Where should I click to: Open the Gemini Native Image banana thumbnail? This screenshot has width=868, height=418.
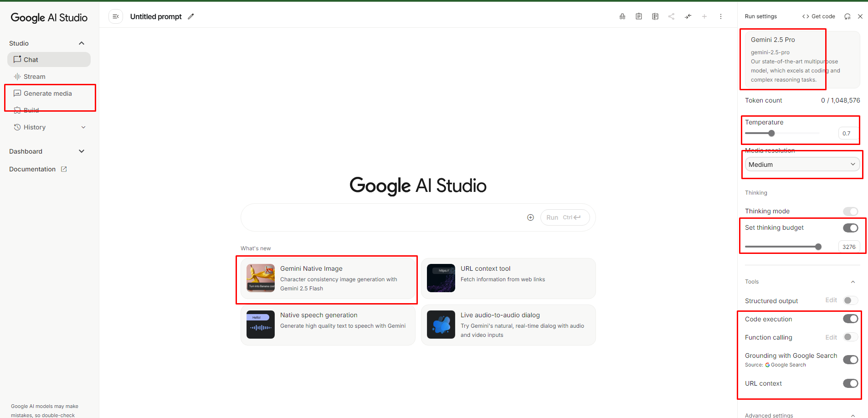261,278
